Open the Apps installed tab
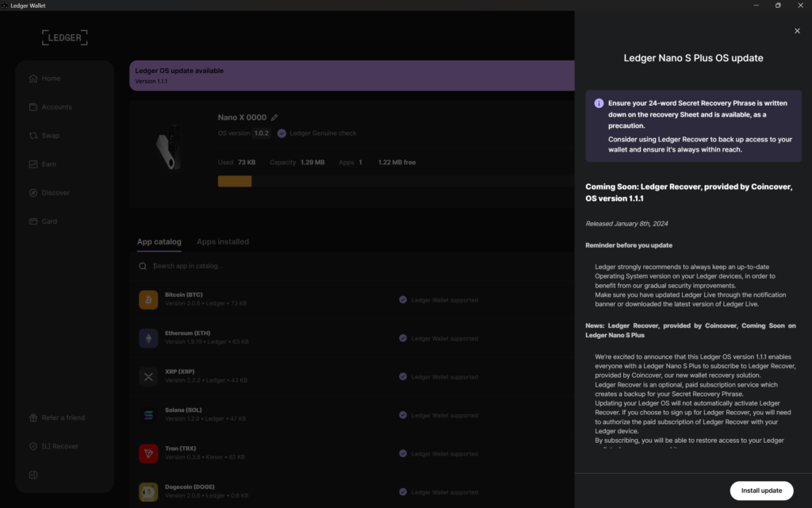Screen dimensions: 812x508 223,241
